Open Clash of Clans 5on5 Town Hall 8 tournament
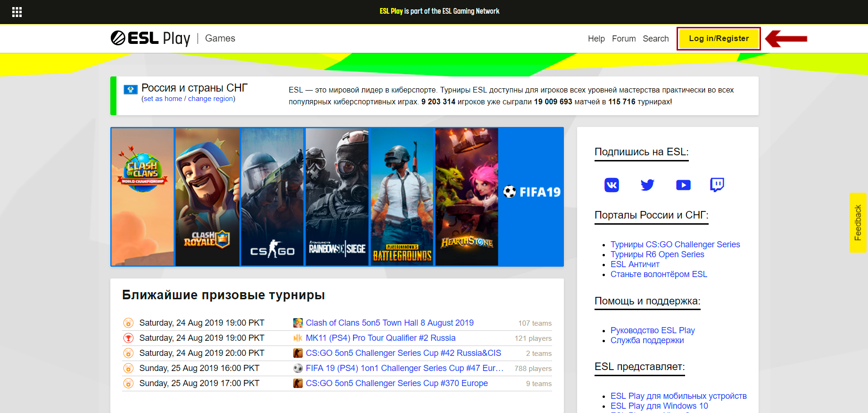This screenshot has height=413, width=868. (x=390, y=323)
